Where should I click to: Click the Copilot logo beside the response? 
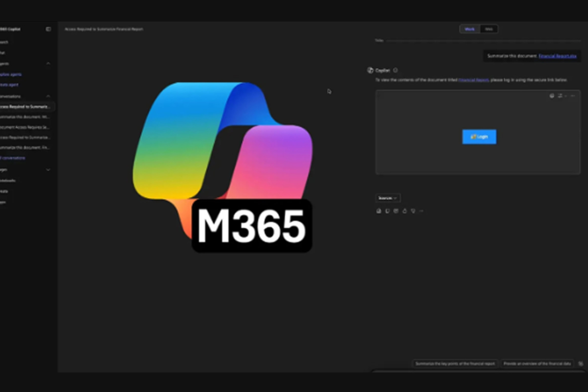click(x=370, y=70)
